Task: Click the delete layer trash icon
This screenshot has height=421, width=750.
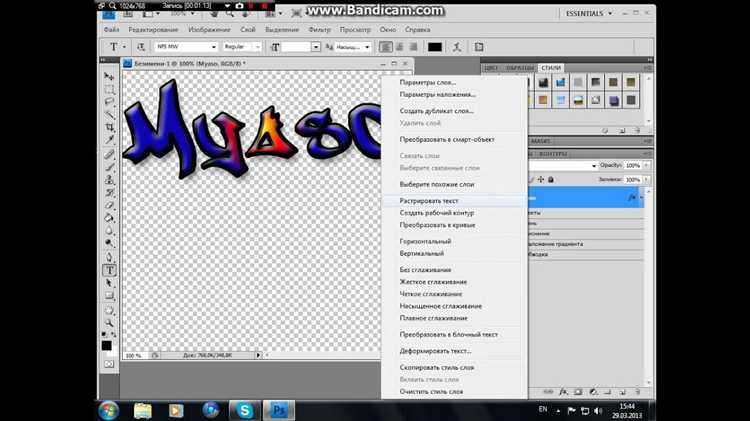Action: (637, 392)
